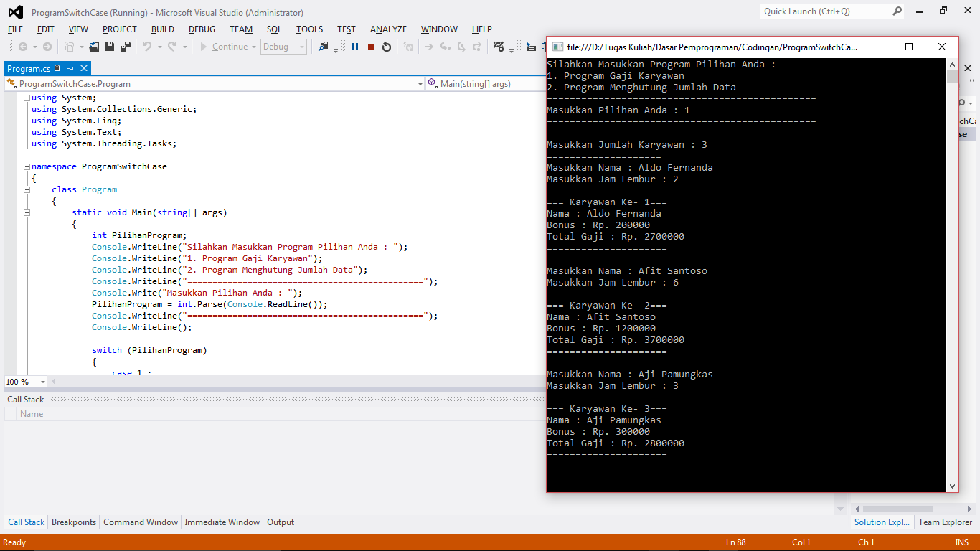Click the Quick Launch search field

point(826,11)
